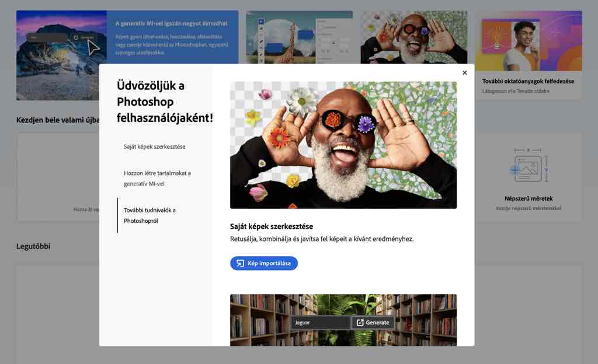Switch to "További tudnivalók a Photoshopról" tab
This screenshot has height=364, width=598.
coord(149,215)
